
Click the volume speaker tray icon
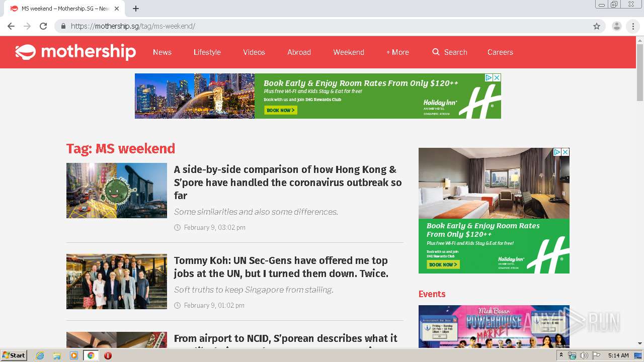click(x=584, y=355)
